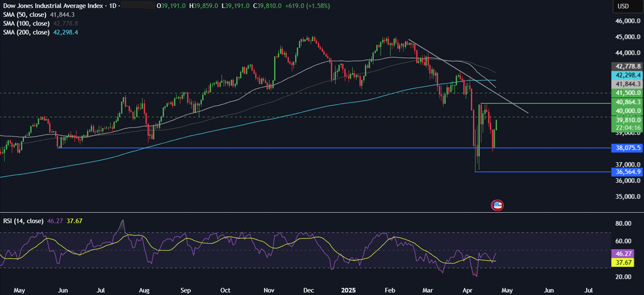The width and height of the screenshot is (644, 295).
Task: Click the Aug label on time axis
Action: point(145,290)
